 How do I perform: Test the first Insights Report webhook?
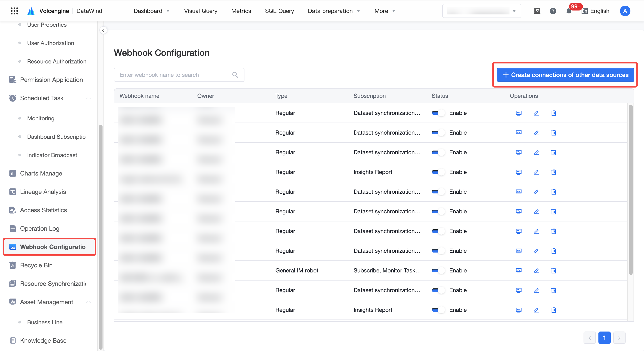pyautogui.click(x=518, y=172)
